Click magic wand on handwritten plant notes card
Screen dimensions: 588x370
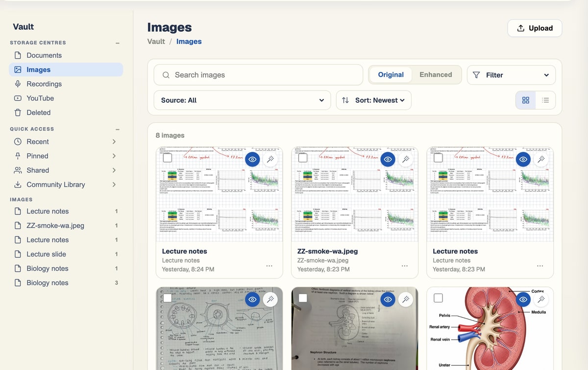pos(270,300)
